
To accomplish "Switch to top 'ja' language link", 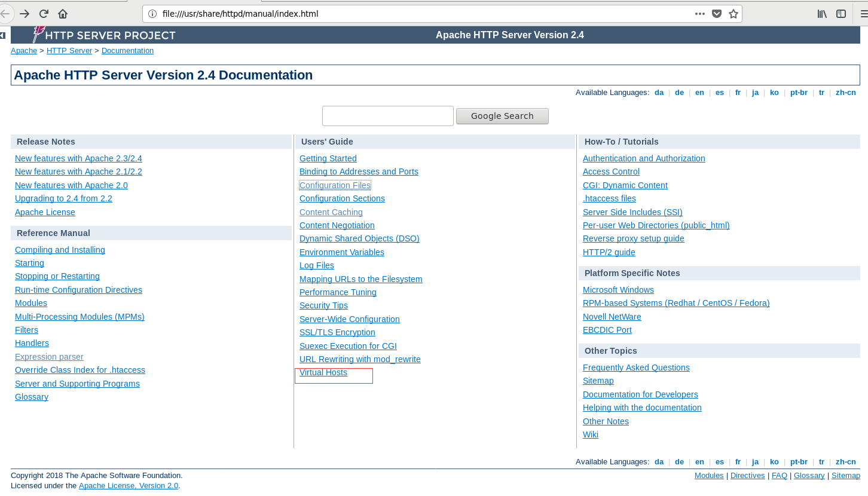I will [755, 93].
